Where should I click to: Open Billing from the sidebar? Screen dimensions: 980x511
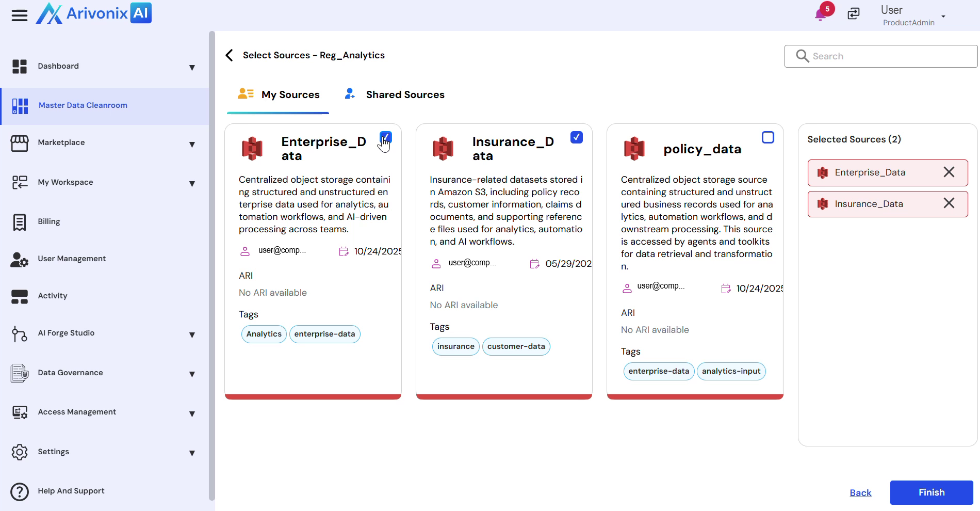tap(49, 221)
